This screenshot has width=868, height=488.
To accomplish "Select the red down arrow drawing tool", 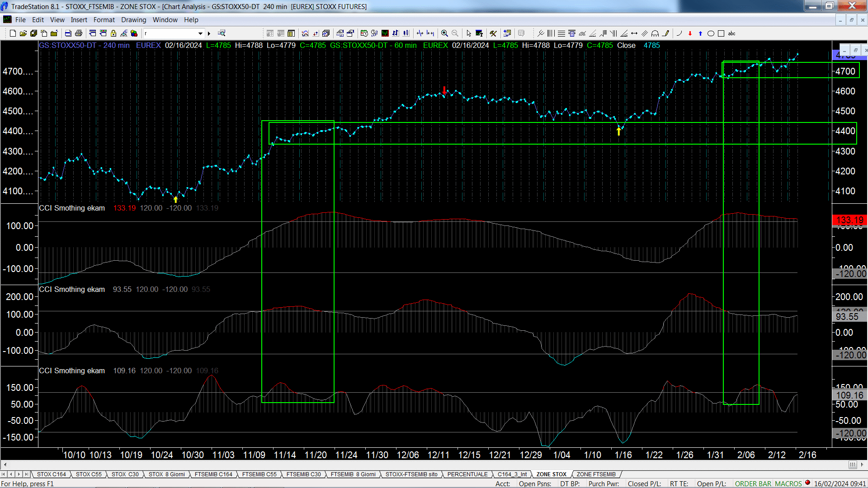I will (690, 33).
